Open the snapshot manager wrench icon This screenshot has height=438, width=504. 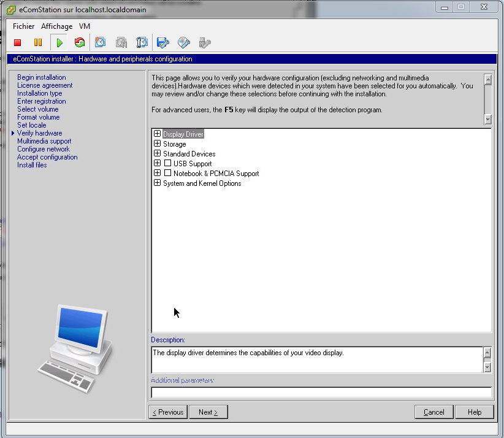(142, 42)
